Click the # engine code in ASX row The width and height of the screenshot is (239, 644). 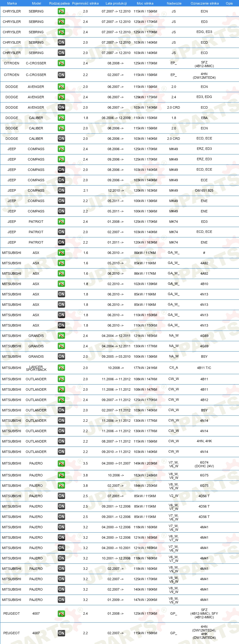(x=204, y=253)
